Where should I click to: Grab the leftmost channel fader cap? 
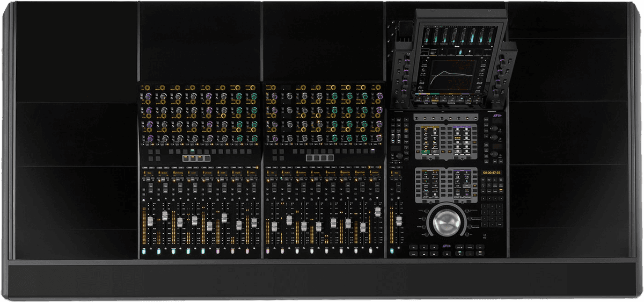150,222
